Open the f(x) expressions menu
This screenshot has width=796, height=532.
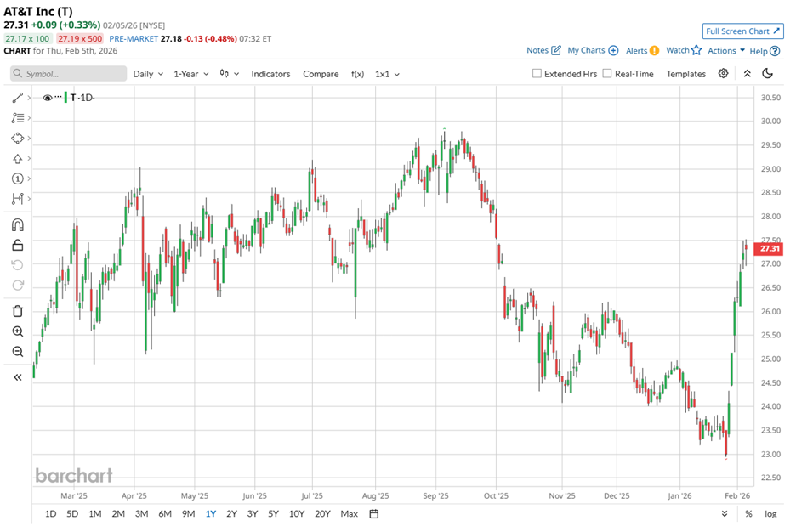[357, 74]
